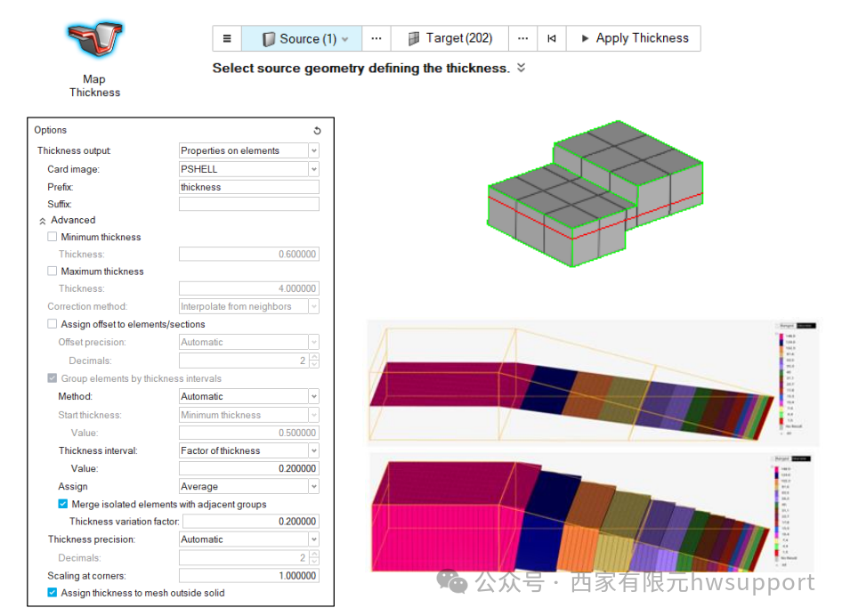The height and width of the screenshot is (616, 842).
Task: Click Scaling at corners 1.000000 field
Action: click(x=249, y=575)
